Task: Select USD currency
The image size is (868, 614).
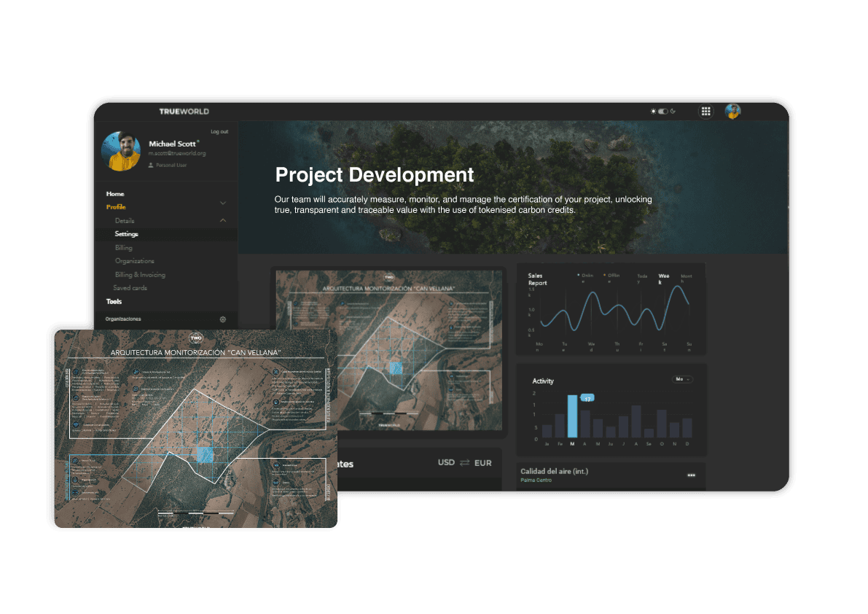Action: pos(446,462)
